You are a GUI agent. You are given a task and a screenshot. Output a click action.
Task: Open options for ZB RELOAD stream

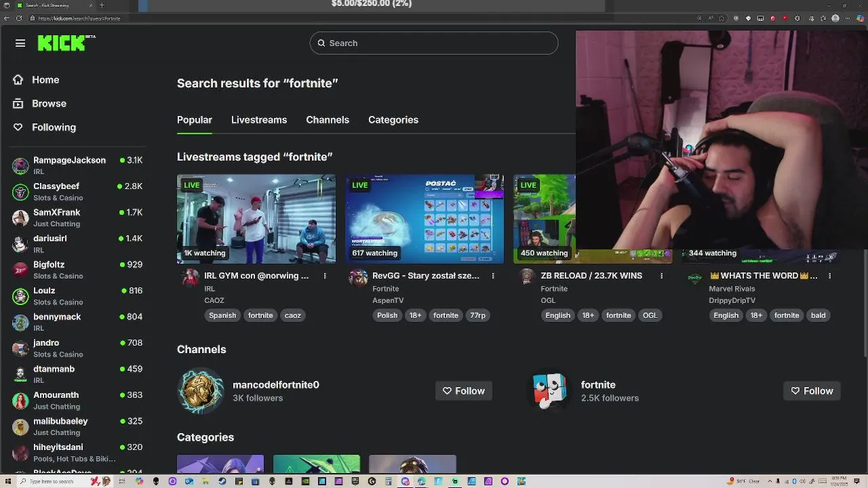pos(661,276)
